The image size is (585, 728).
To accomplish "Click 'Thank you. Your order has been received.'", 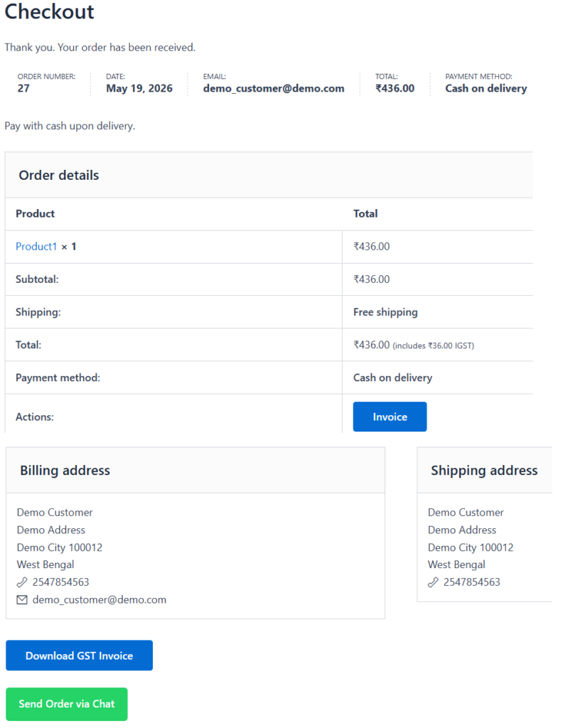I will click(x=100, y=48).
